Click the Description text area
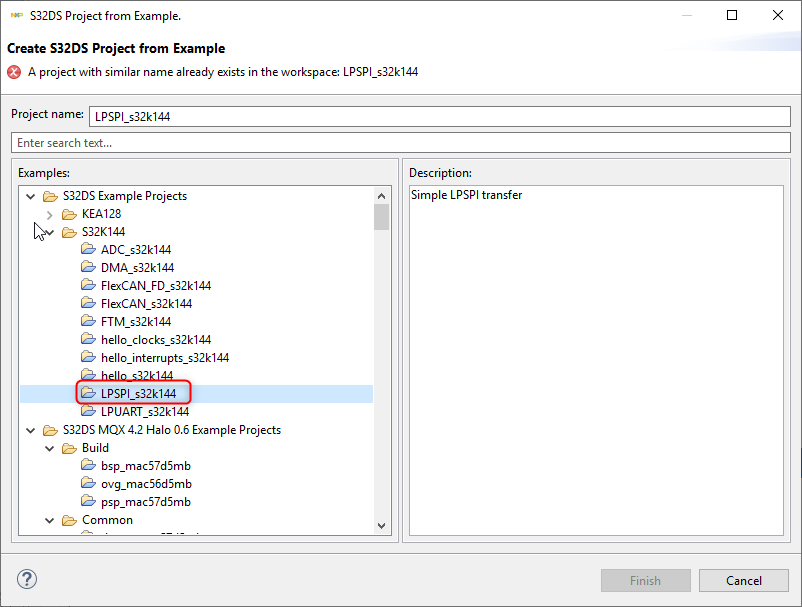802x607 pixels. (x=596, y=360)
